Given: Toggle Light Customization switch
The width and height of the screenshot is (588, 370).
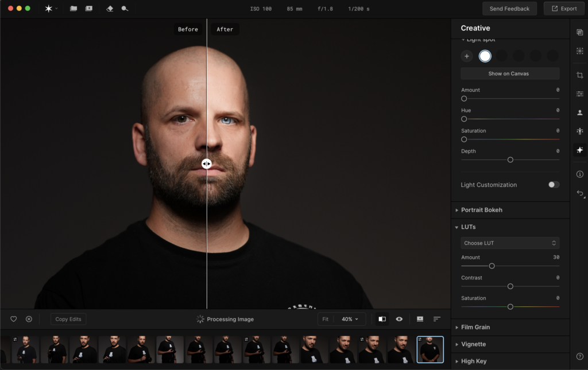Looking at the screenshot, I should click(x=554, y=185).
